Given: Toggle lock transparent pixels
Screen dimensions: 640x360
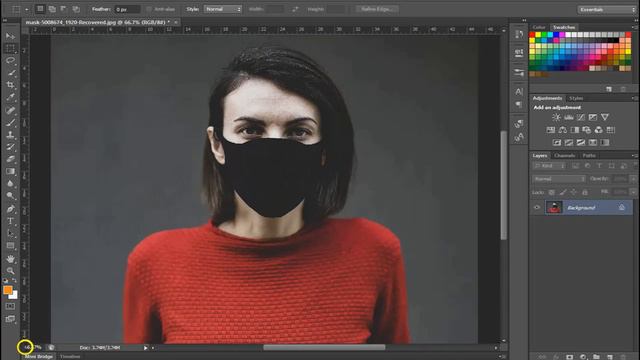Looking at the screenshot, I should point(551,192).
